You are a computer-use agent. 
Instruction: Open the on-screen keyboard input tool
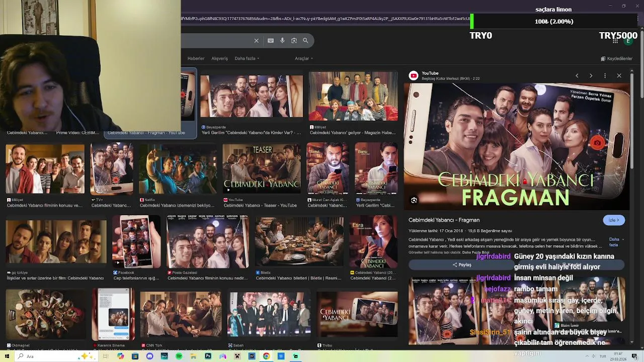click(x=271, y=41)
